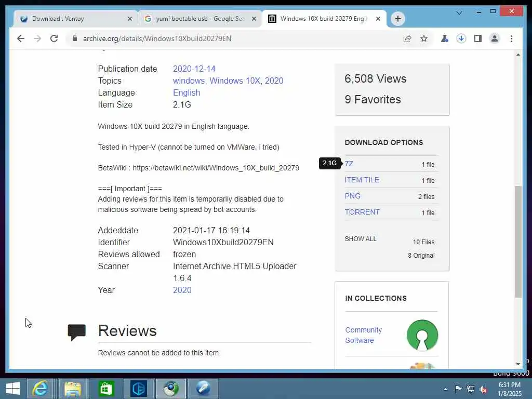Open the windows topic link
The image size is (532, 399).
point(189,81)
